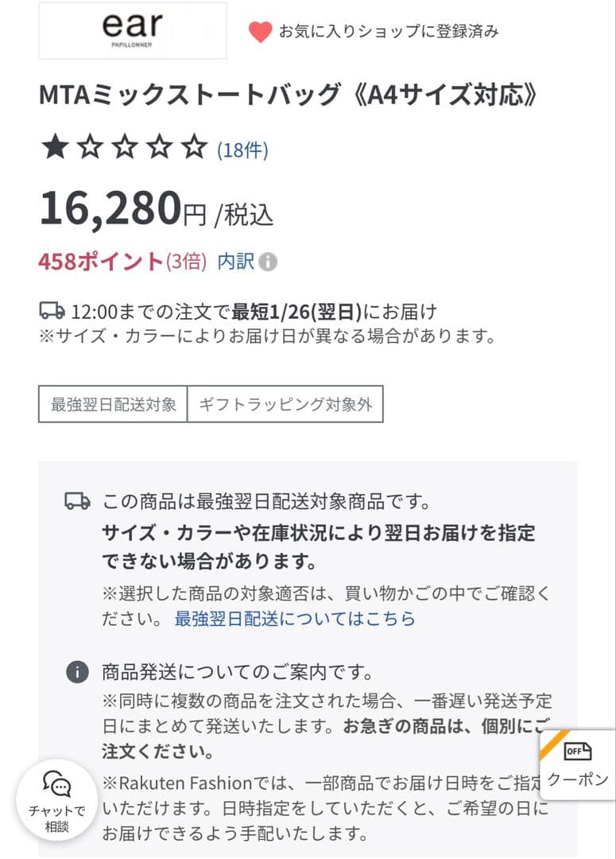Click the ギフトラッピング対象外 badge
The width and height of the screenshot is (616, 859).
(x=285, y=405)
